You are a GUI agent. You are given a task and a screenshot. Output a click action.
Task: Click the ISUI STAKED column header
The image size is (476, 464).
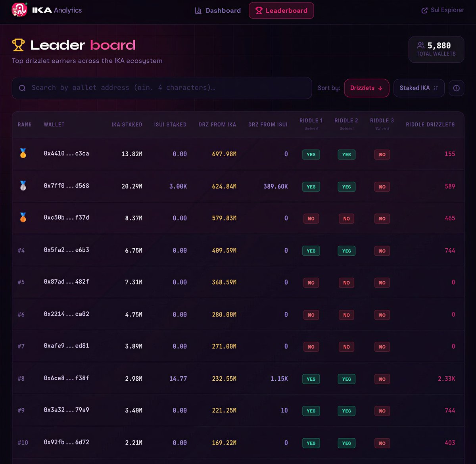click(x=170, y=125)
